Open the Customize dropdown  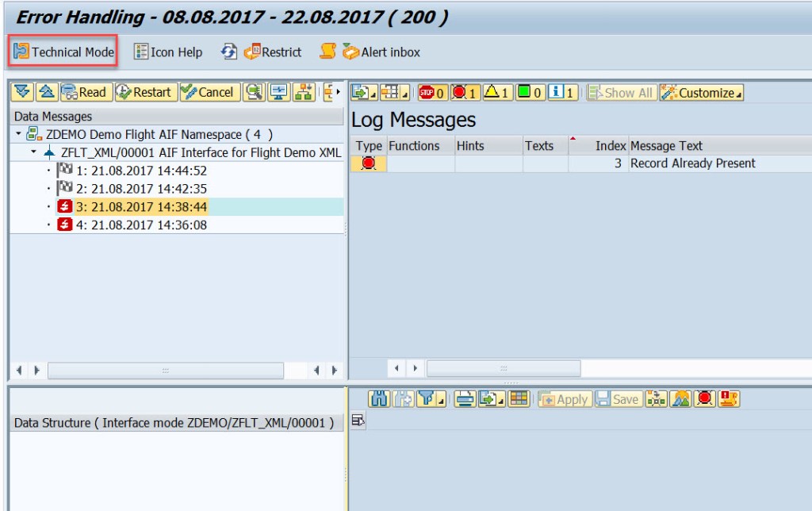[x=701, y=93]
